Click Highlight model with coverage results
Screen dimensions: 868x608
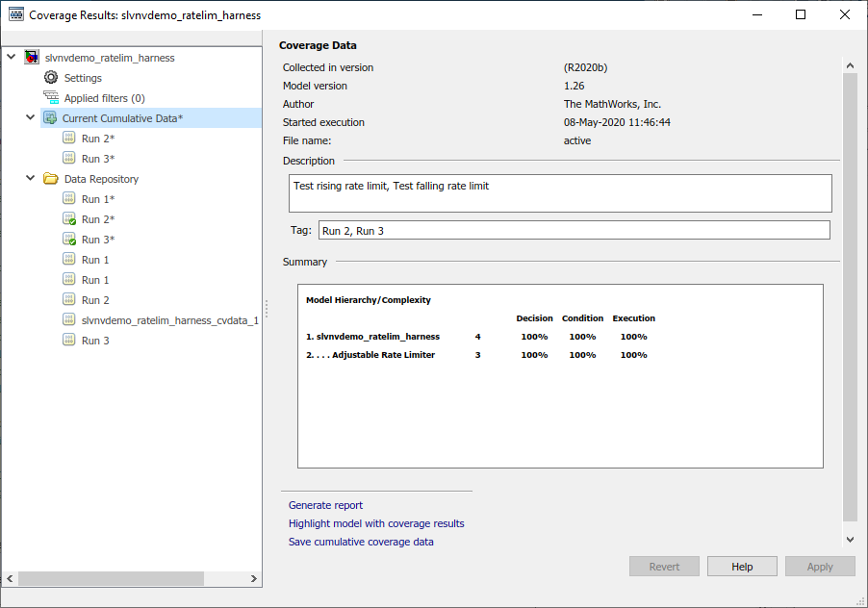coord(376,523)
